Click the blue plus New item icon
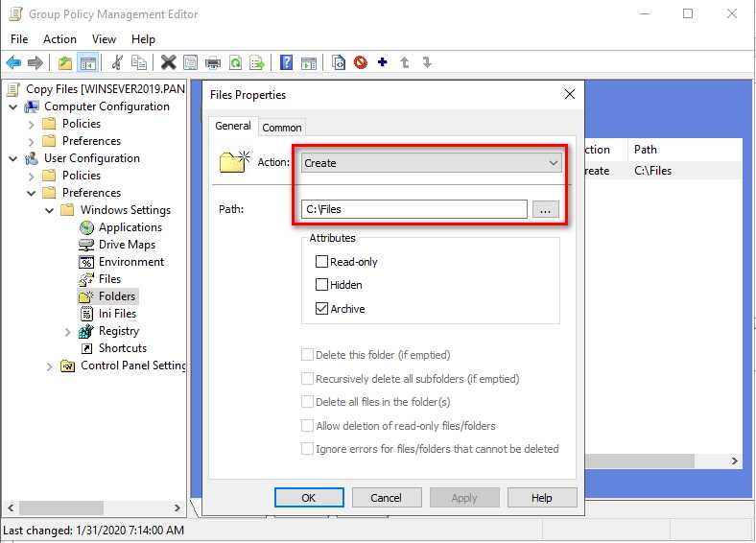 [383, 62]
